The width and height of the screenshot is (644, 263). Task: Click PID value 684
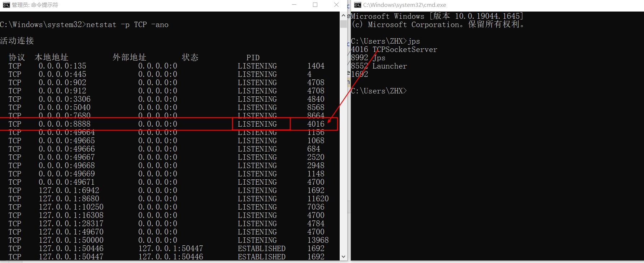pos(314,149)
